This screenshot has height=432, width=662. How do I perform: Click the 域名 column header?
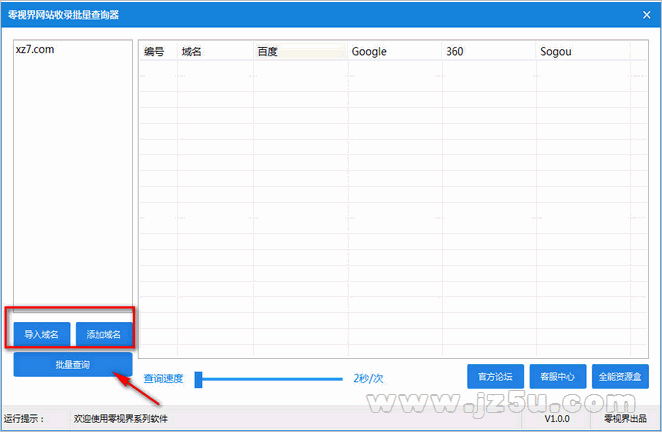point(215,52)
